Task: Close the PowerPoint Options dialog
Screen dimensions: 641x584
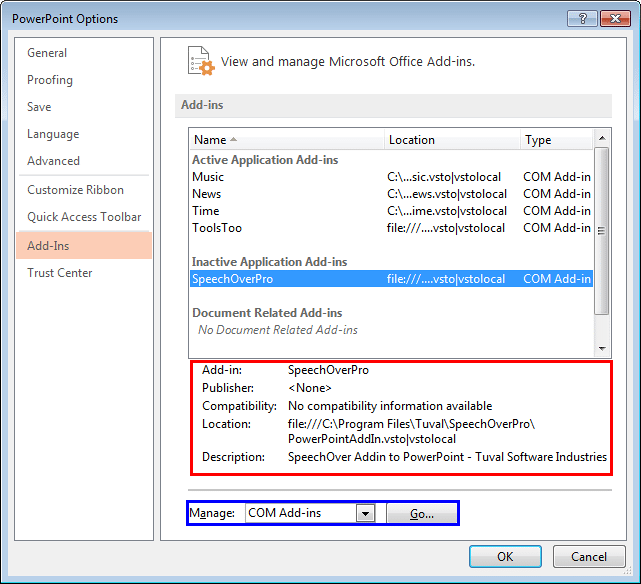Action: 615,18
